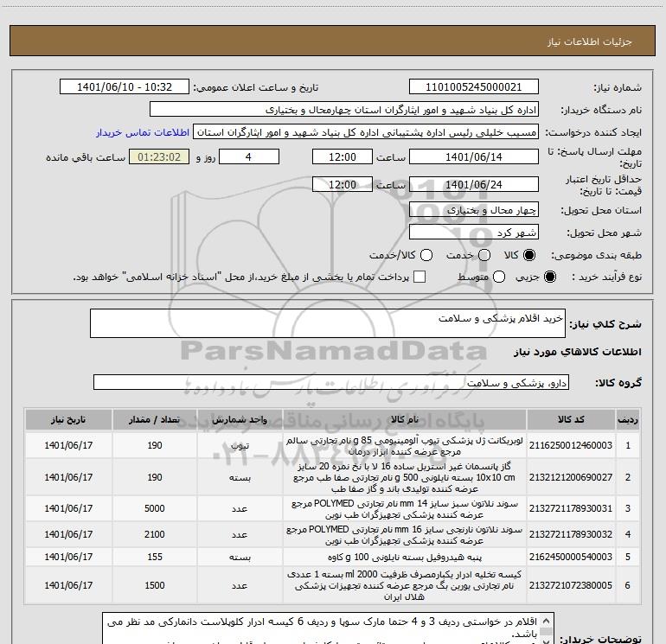Select the متوسط purchase type radio
Image resolution: width=666 pixels, height=644 pixels.
(499, 277)
